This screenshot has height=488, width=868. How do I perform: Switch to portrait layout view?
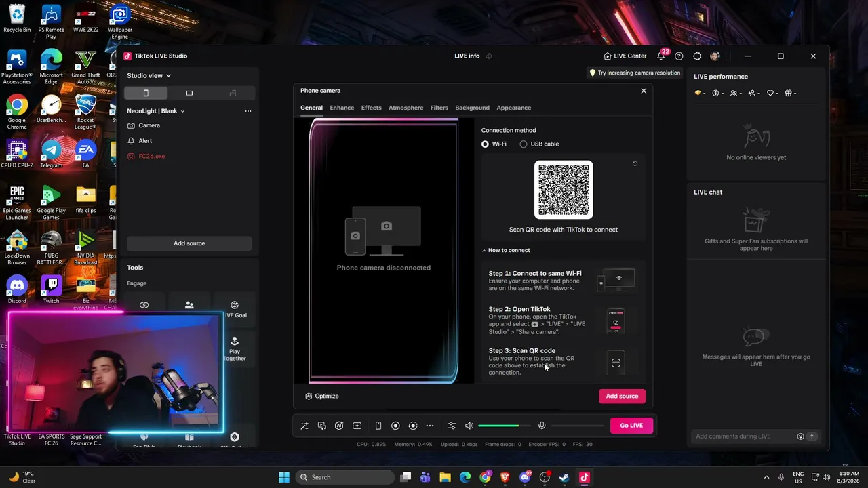pyautogui.click(x=146, y=93)
